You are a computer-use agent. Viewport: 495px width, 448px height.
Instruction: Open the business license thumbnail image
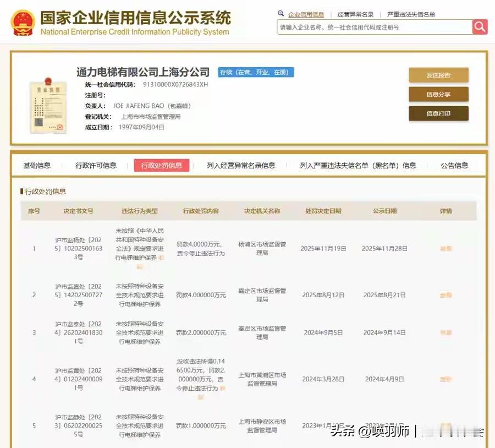tap(48, 106)
